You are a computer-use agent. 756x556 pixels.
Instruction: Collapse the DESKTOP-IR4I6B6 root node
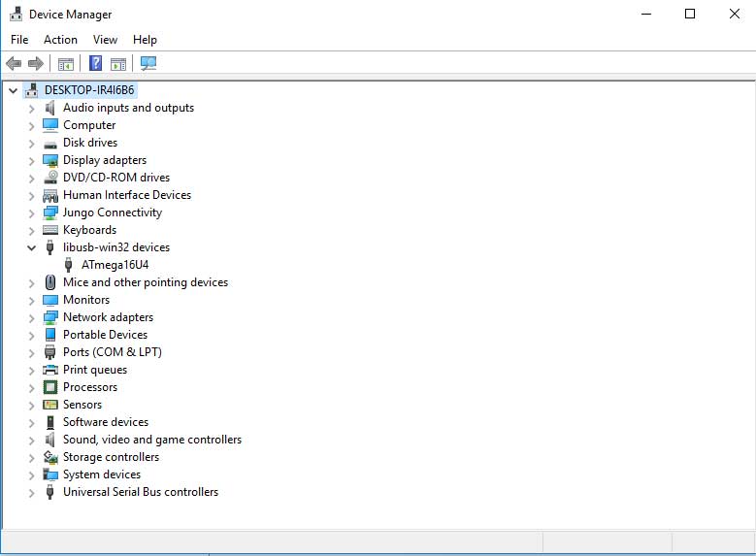(13, 90)
